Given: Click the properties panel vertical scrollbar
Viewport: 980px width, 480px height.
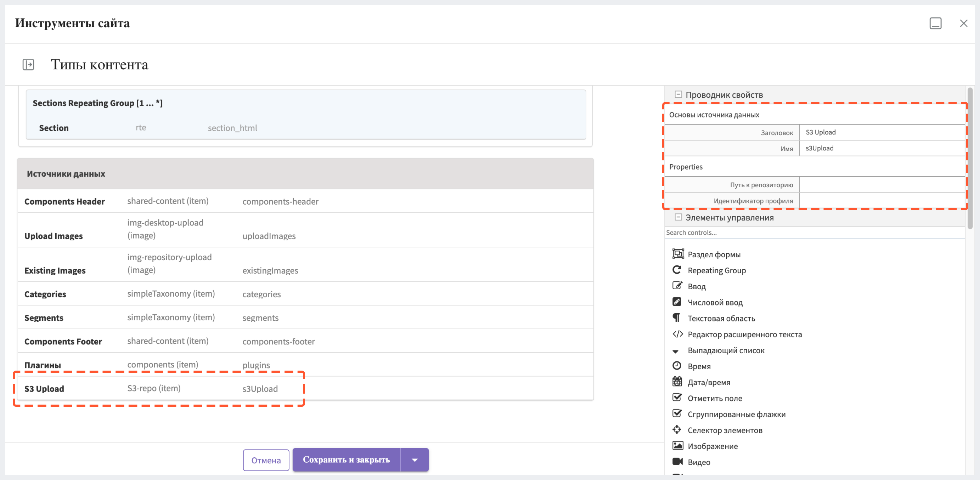Looking at the screenshot, I should tap(970, 158).
